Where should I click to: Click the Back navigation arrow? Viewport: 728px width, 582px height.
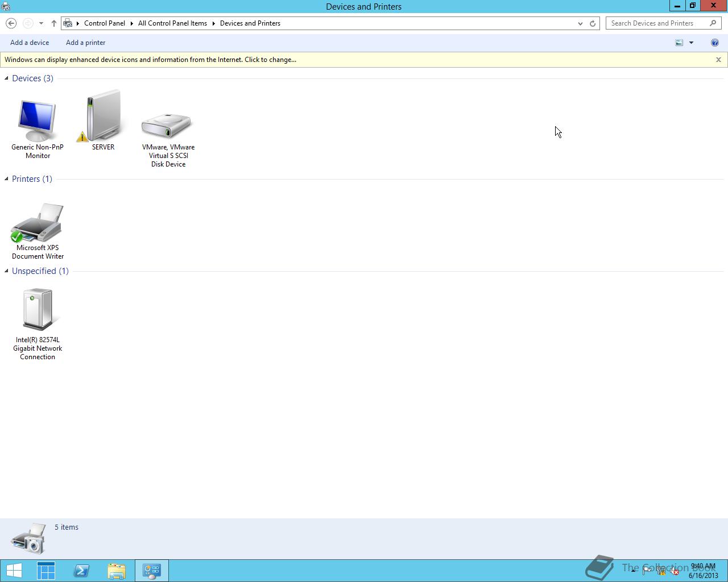click(11, 23)
